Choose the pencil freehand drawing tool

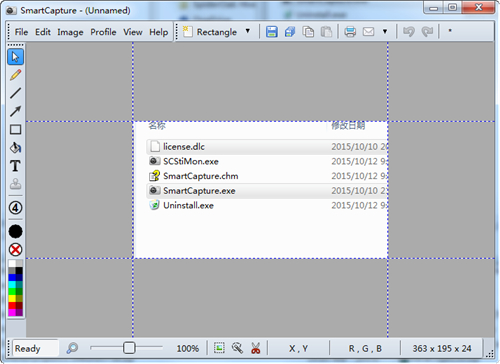point(15,75)
